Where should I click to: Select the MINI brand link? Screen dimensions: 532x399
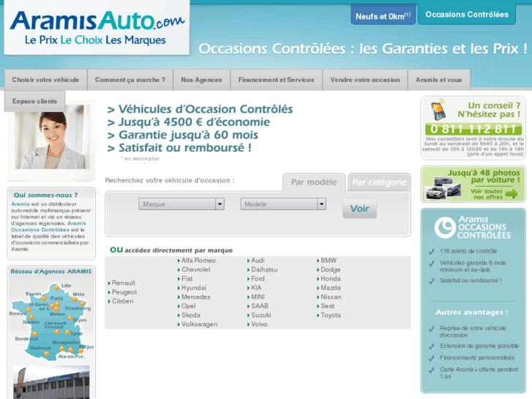(258, 297)
